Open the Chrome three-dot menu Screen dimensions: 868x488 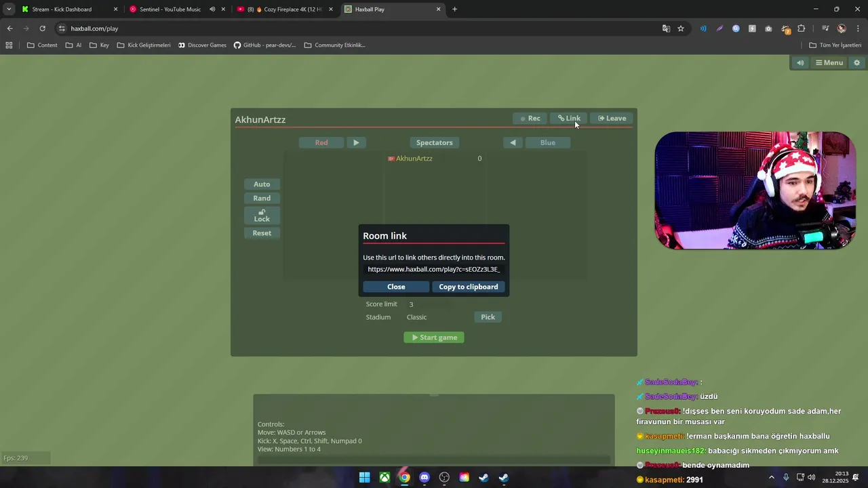tap(858, 28)
